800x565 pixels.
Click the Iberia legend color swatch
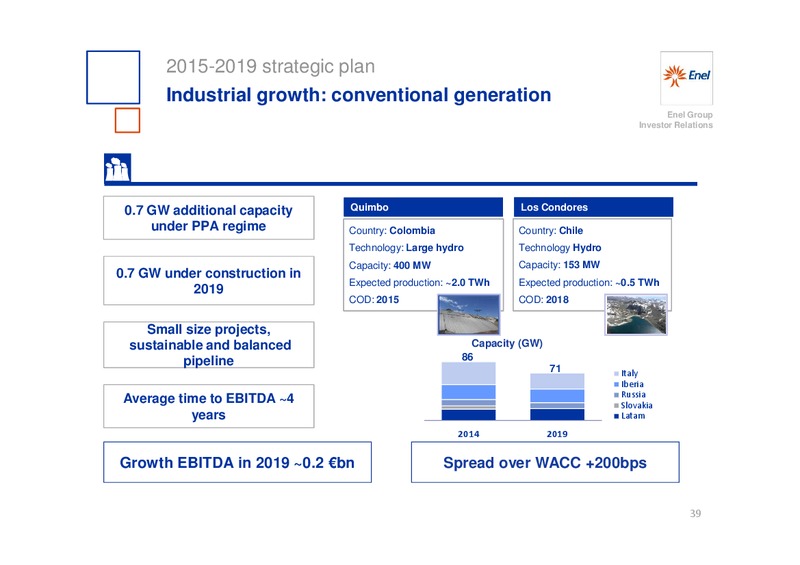[616, 384]
